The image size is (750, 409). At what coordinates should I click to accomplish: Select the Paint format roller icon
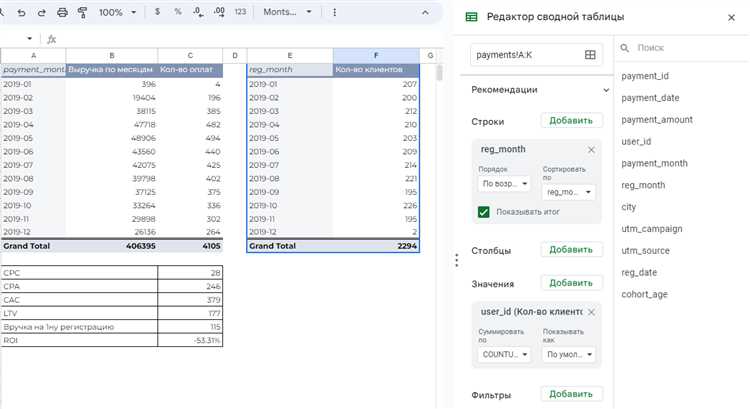[83, 12]
